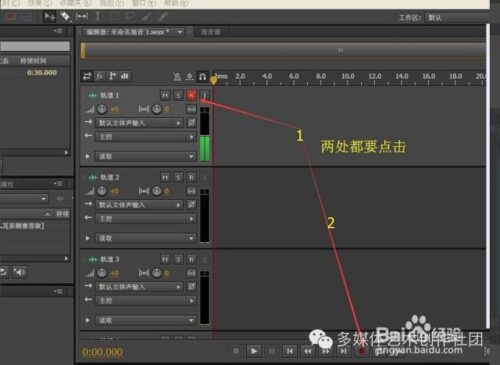Open Track 2 default stereo input dropdown

(139, 205)
